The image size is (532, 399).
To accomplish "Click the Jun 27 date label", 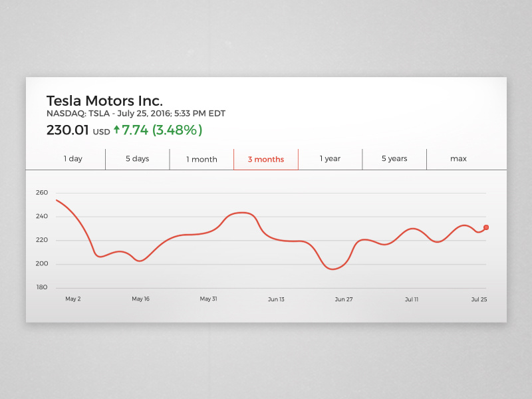I will tap(344, 299).
